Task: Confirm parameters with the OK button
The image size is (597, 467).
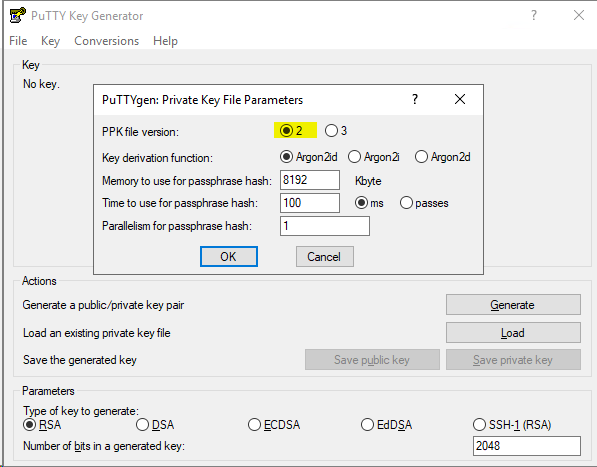Action: tap(229, 257)
